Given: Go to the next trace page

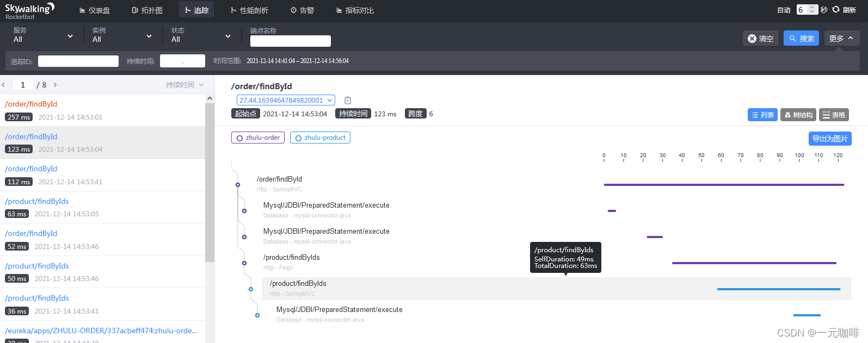Looking at the screenshot, I should pos(55,85).
